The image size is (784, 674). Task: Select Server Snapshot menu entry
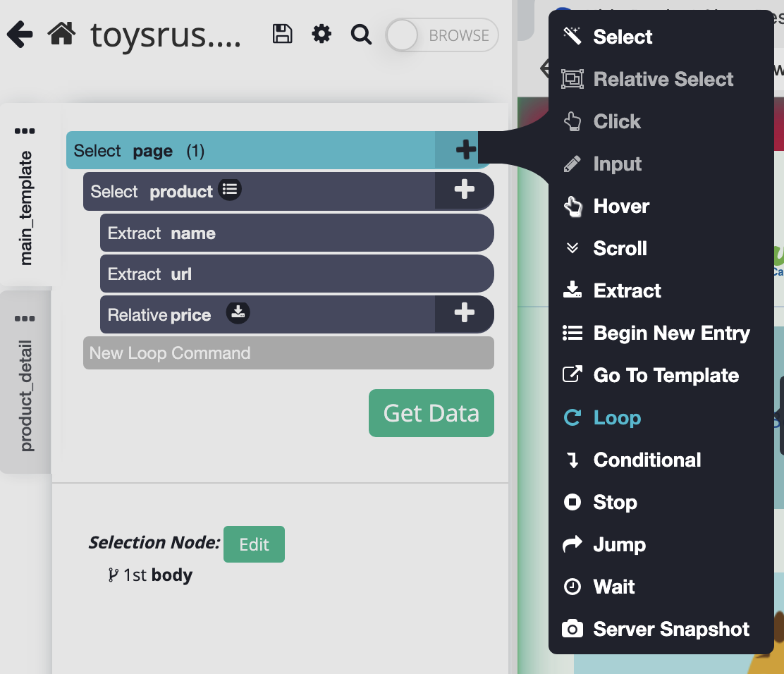(x=670, y=629)
